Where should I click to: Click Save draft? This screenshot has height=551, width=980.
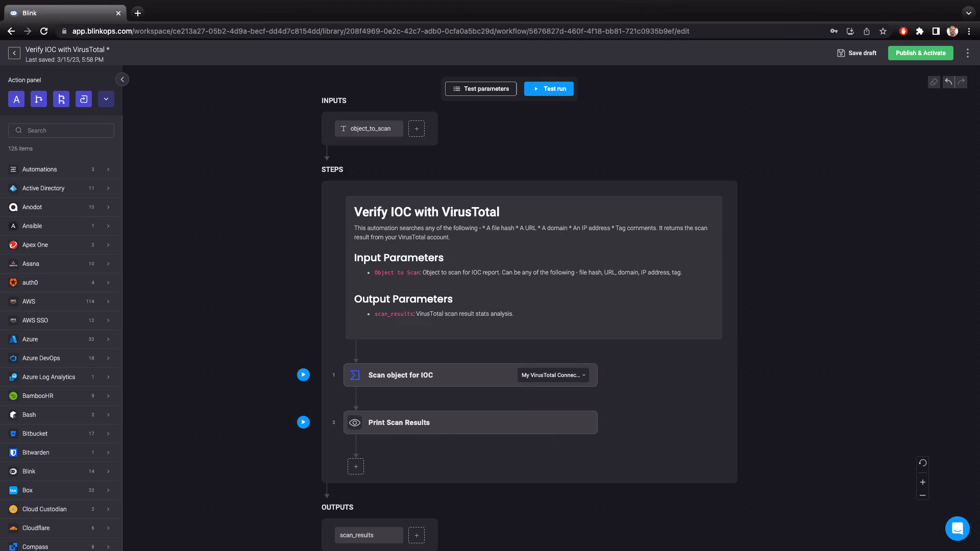point(857,53)
